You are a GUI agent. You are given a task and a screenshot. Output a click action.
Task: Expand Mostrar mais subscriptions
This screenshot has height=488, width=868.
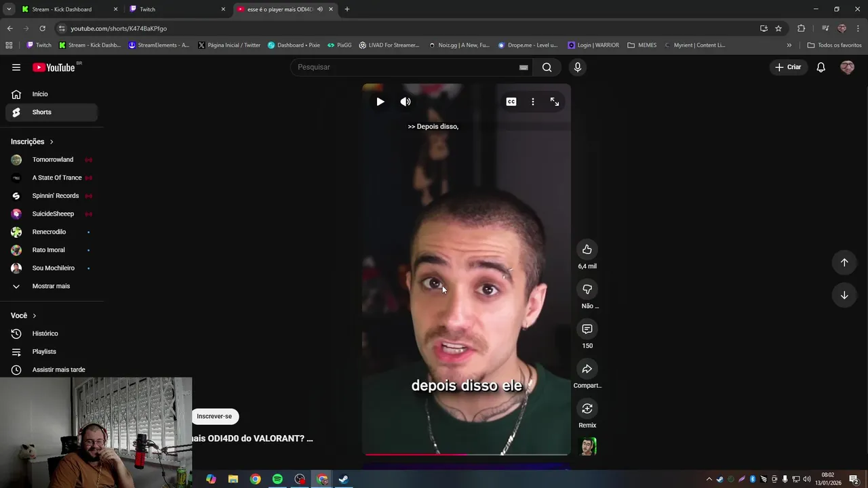pyautogui.click(x=52, y=286)
